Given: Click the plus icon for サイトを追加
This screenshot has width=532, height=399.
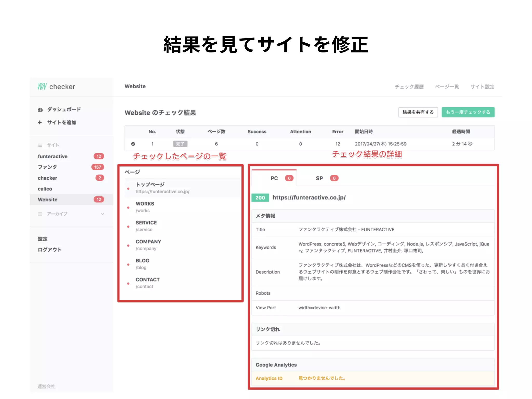Looking at the screenshot, I should pyautogui.click(x=40, y=122).
